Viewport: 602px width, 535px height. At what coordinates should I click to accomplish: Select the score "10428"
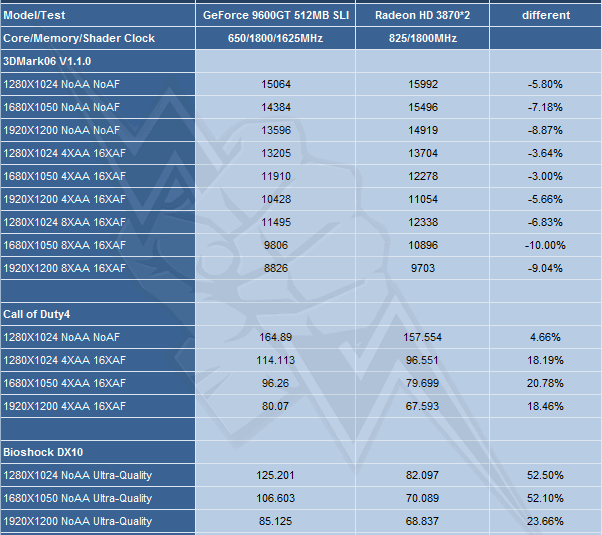(x=276, y=199)
